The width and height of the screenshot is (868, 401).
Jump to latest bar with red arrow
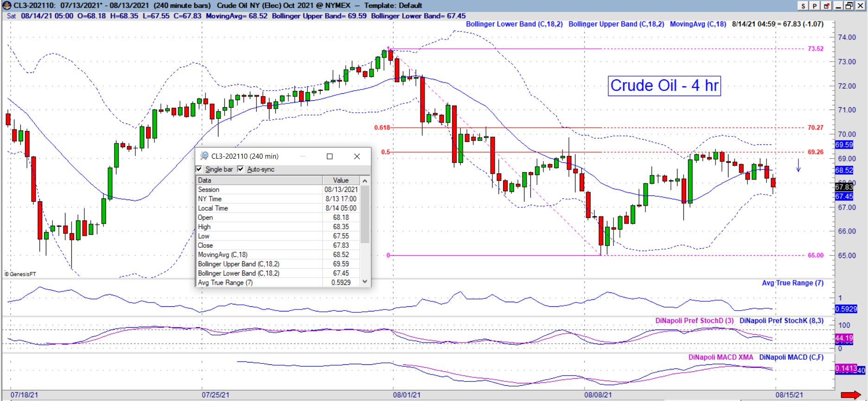pos(850,395)
